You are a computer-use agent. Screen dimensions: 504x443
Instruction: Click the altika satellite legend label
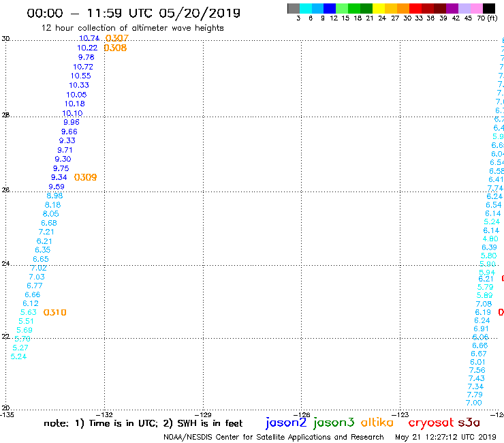377,423
